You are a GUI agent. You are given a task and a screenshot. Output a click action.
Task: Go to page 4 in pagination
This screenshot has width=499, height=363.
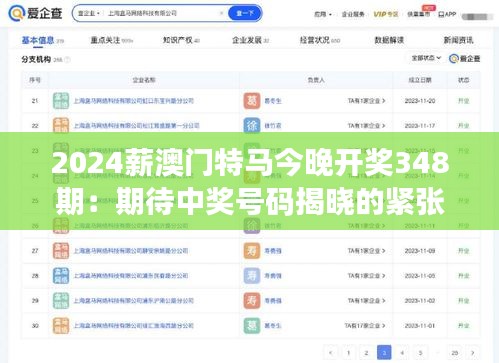tap(402, 353)
